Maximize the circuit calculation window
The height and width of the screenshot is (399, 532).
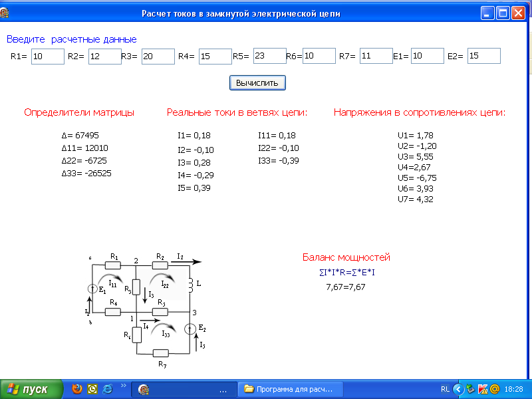tap(503, 13)
